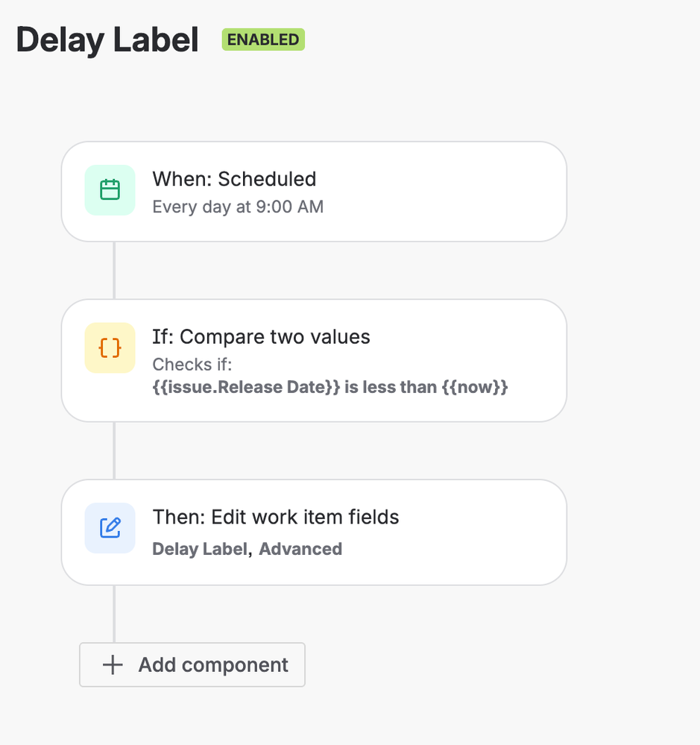
Task: Click the connector line between When and If steps
Action: click(114, 270)
